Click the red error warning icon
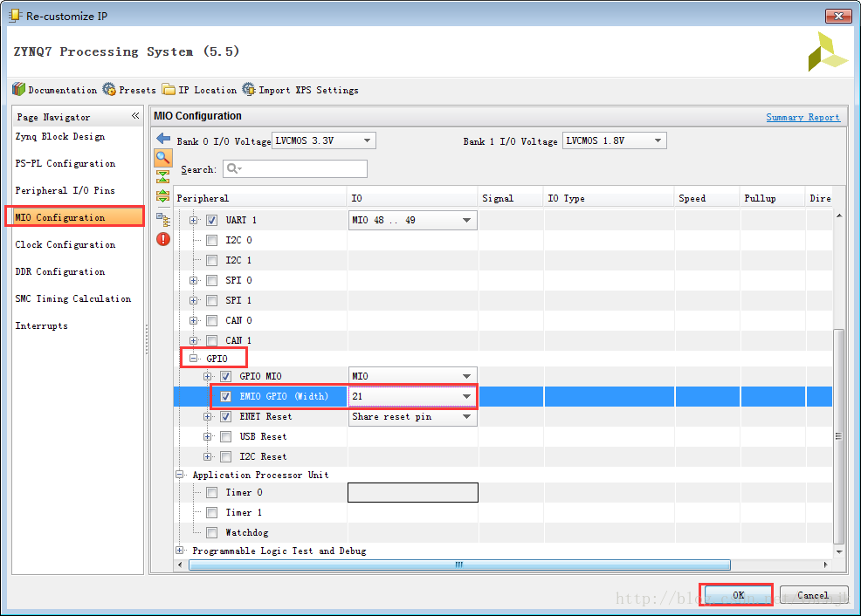Viewport: 861px width, 616px height. coord(163,239)
